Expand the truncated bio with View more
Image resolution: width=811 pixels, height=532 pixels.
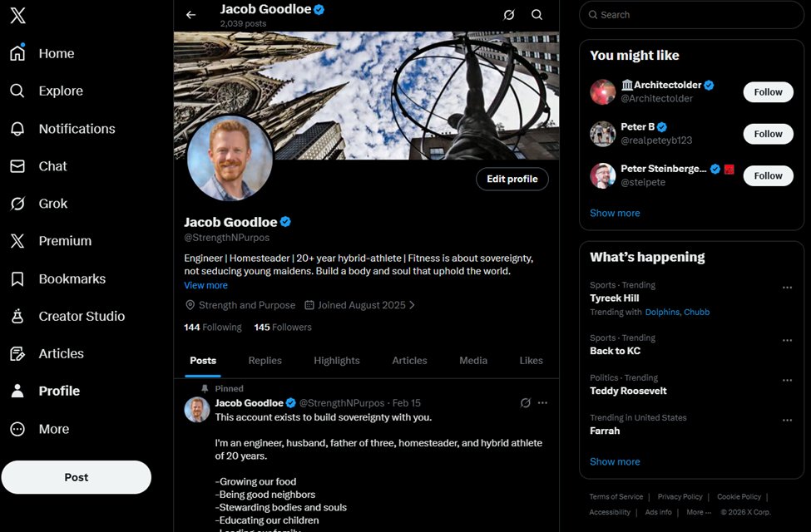coord(205,285)
